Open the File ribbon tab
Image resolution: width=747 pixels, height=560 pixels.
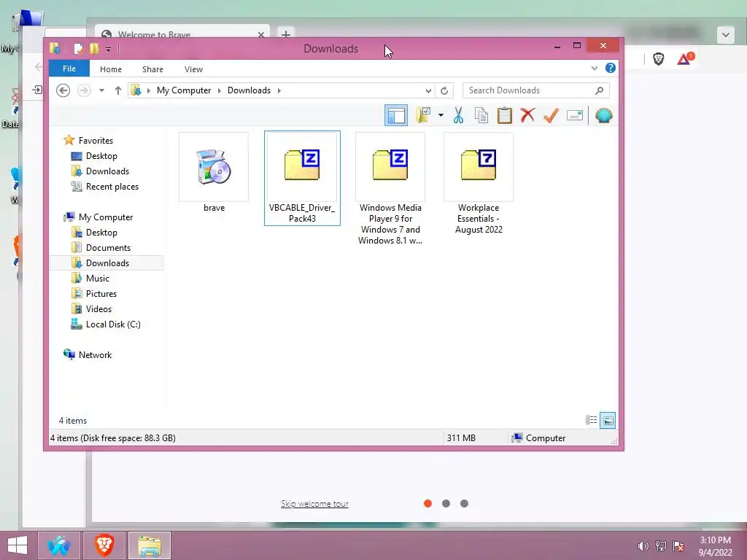point(69,69)
